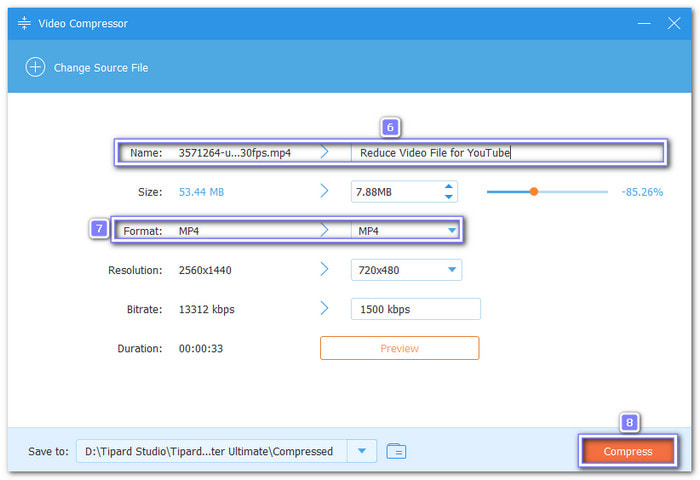Click the arrow icon in Resolution row
Image resolution: width=700 pixels, height=480 pixels.
[x=325, y=269]
